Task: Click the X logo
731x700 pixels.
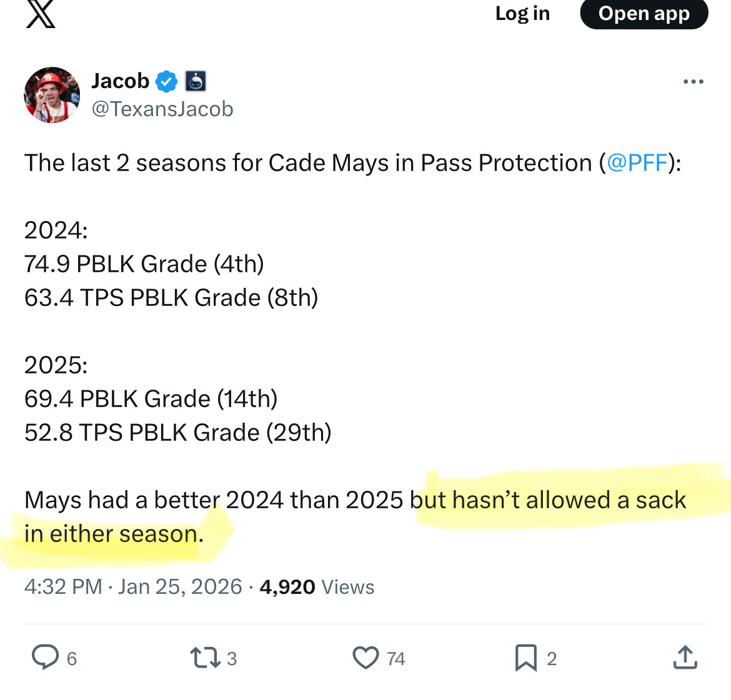Action: [x=41, y=14]
